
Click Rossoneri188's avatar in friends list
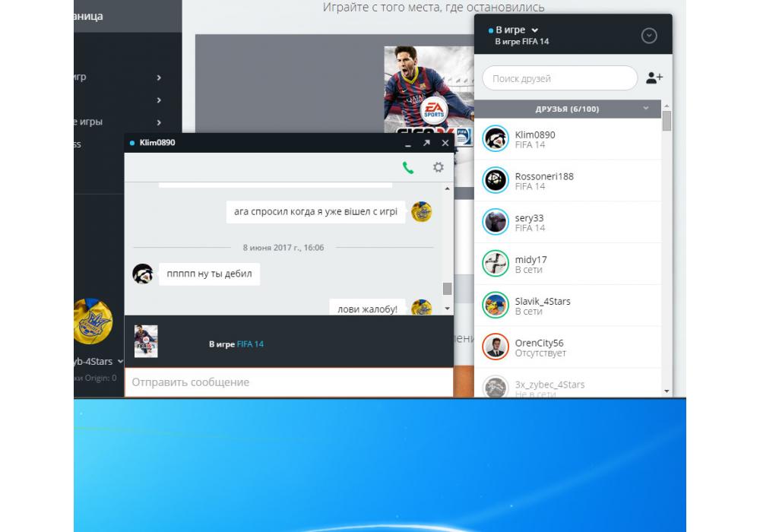tap(496, 180)
